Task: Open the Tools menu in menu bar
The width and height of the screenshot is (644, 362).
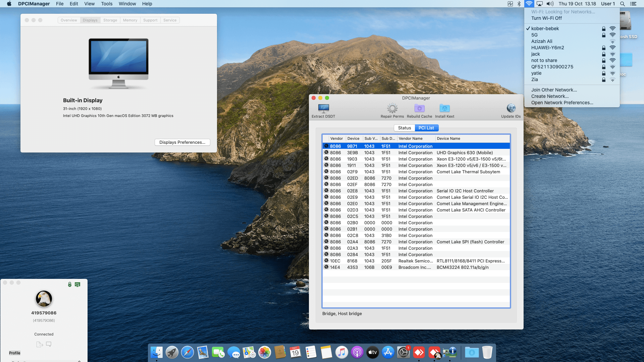Action: (x=107, y=4)
